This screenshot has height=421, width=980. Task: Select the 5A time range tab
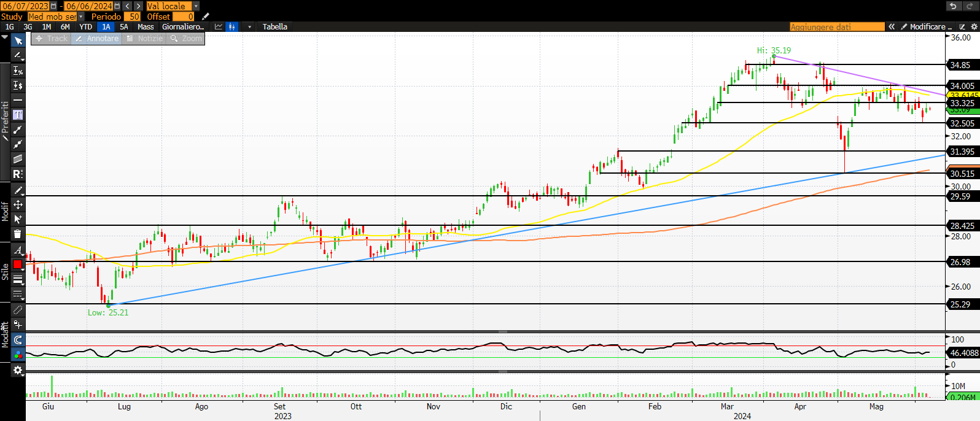click(x=124, y=27)
